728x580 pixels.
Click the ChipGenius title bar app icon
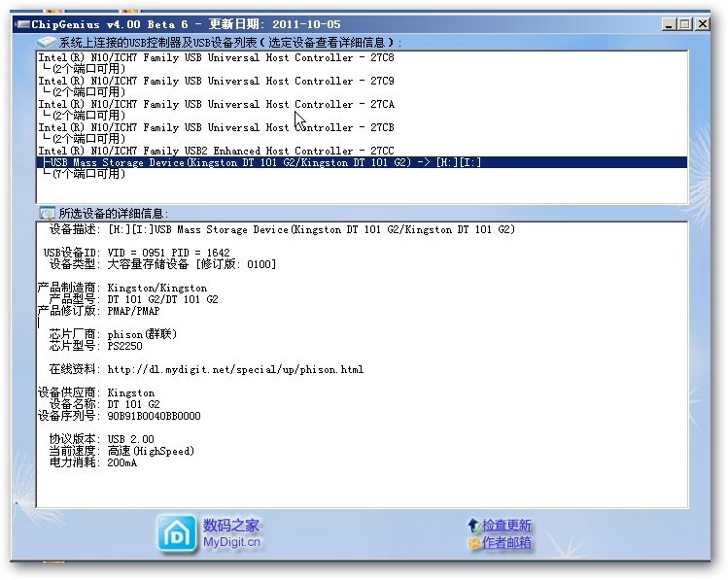[x=22, y=24]
